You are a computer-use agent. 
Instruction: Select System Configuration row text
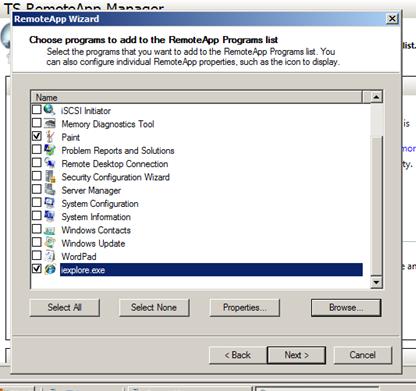[x=100, y=204]
